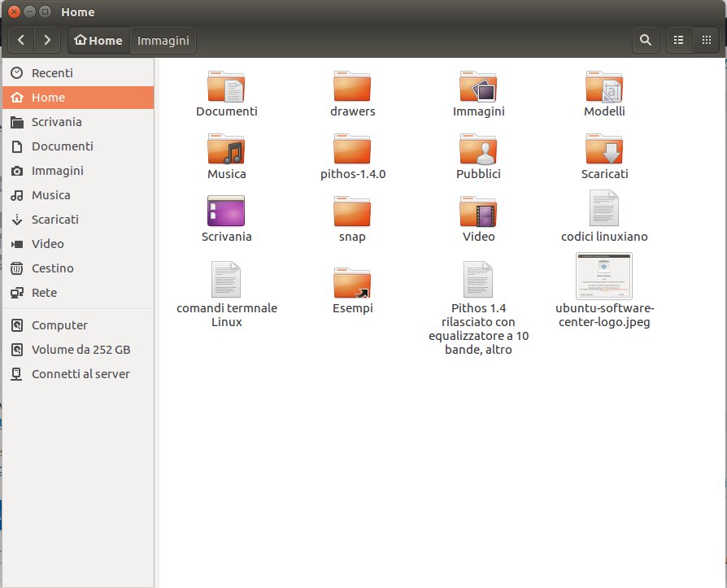The width and height of the screenshot is (727, 588).
Task: Go back with the left arrow button
Action: coord(21,40)
